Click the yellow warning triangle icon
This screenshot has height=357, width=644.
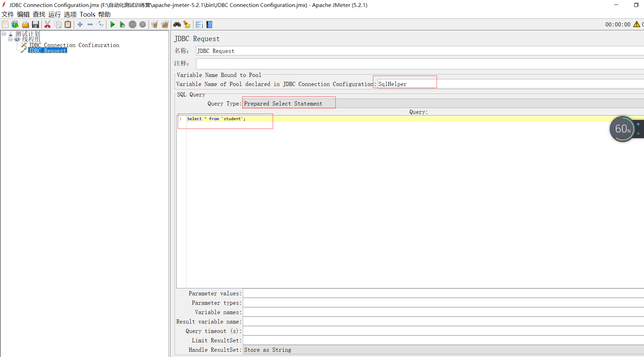(637, 24)
